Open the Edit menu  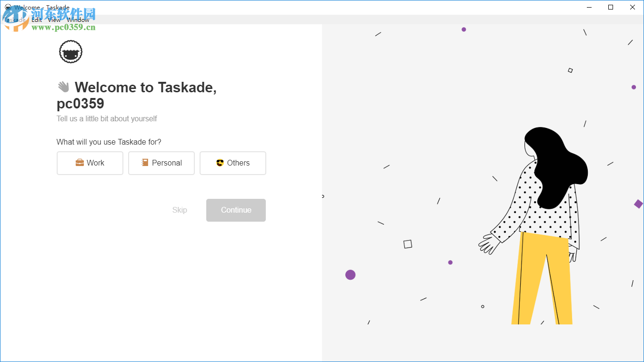coord(36,20)
